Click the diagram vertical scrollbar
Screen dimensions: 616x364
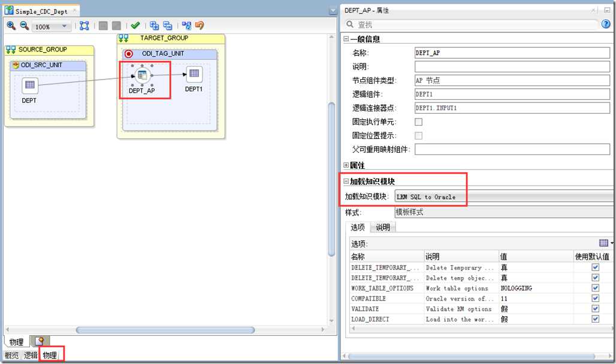[331, 179]
